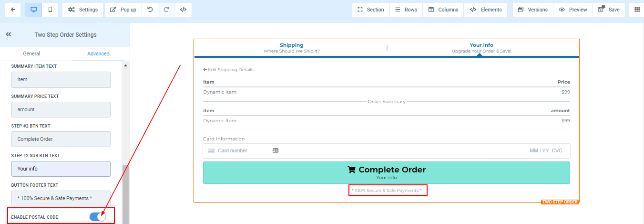
Task: Click the Save button
Action: coord(609,10)
